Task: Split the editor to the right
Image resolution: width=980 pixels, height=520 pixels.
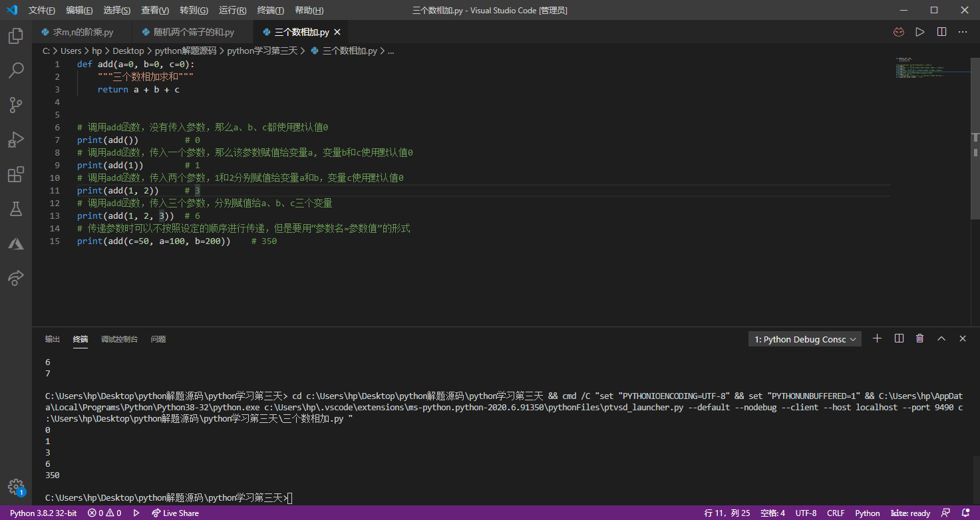Action: click(x=941, y=32)
